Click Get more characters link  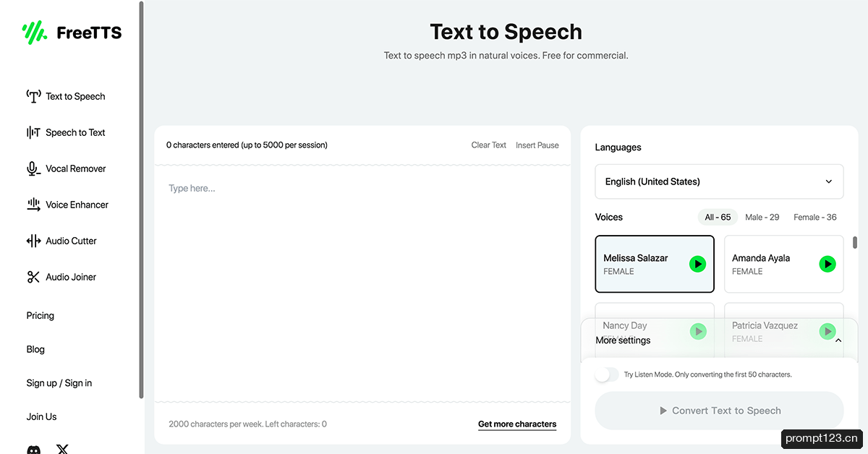(x=517, y=424)
